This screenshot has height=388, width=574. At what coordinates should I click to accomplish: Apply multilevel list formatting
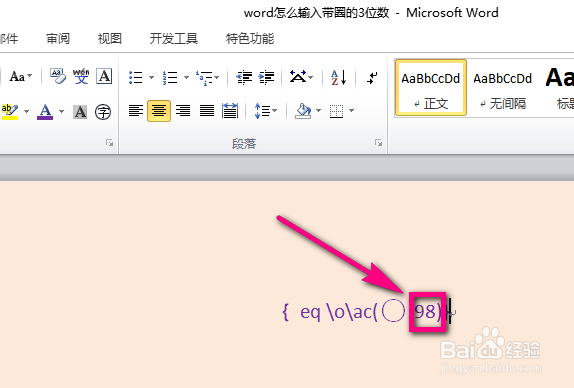pyautogui.click(x=204, y=78)
